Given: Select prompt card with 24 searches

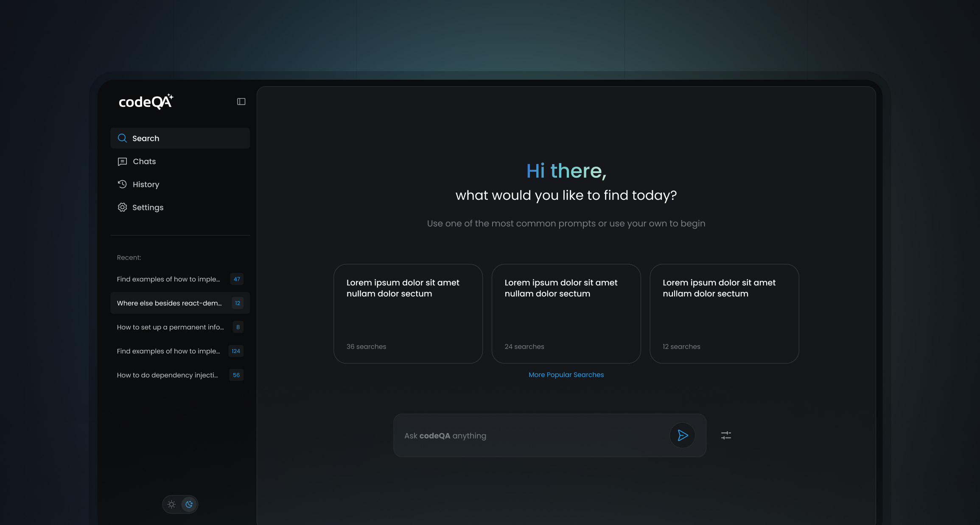Looking at the screenshot, I should pyautogui.click(x=566, y=314).
